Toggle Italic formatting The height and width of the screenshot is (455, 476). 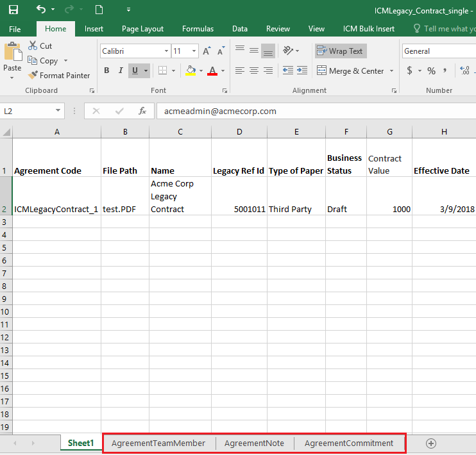click(121, 71)
